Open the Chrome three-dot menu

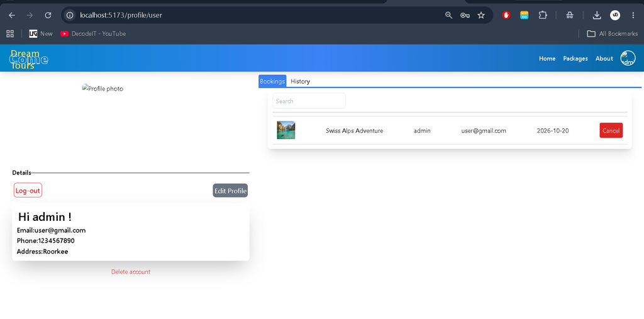click(x=633, y=15)
